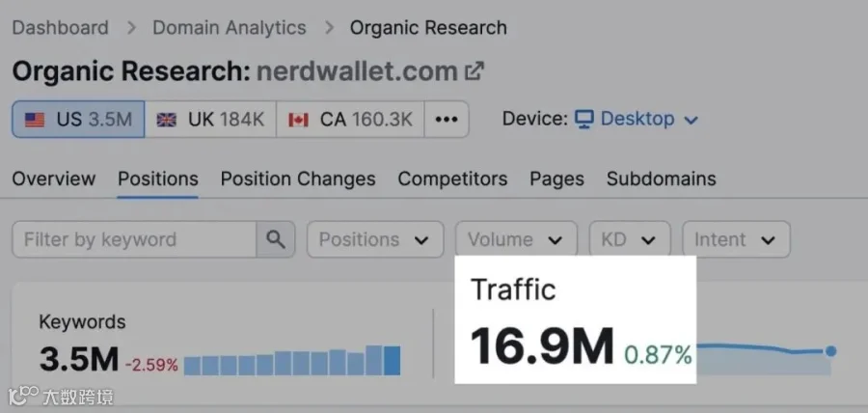Switch to the Competitors tab
The width and height of the screenshot is (868, 413).
[x=452, y=179]
